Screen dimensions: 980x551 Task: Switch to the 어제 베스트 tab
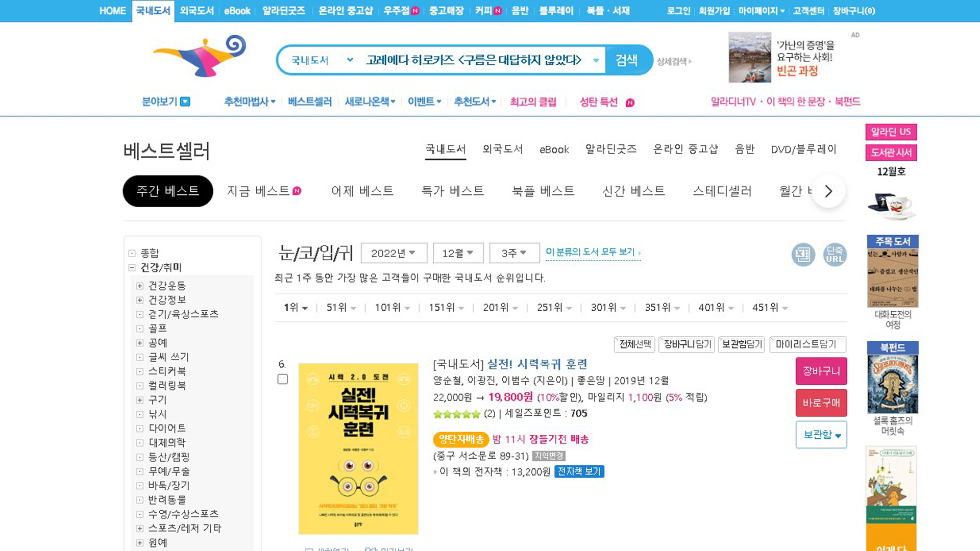(x=362, y=191)
